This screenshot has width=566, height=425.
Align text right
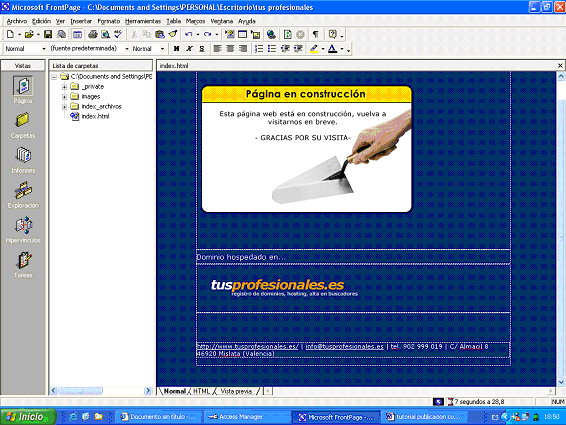click(243, 48)
